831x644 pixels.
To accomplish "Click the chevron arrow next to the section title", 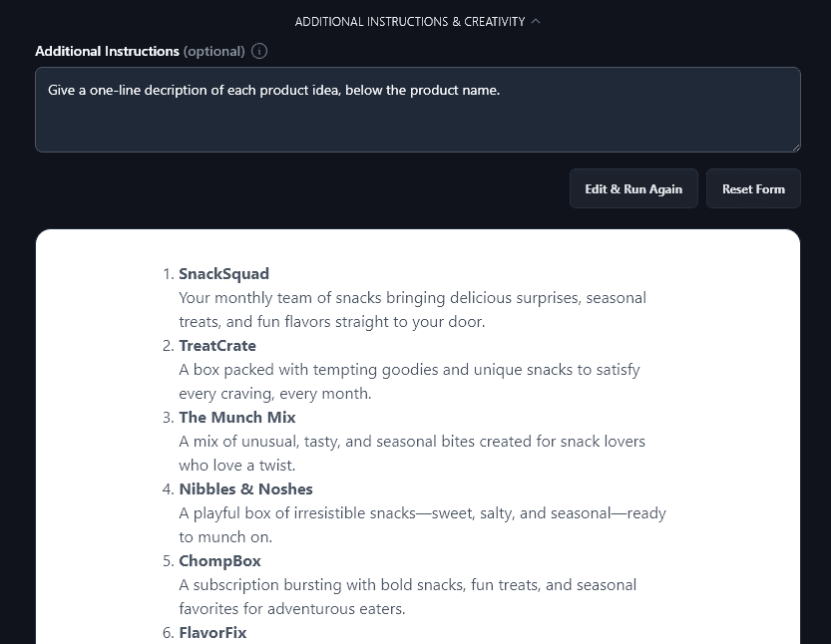I will tap(535, 21).
